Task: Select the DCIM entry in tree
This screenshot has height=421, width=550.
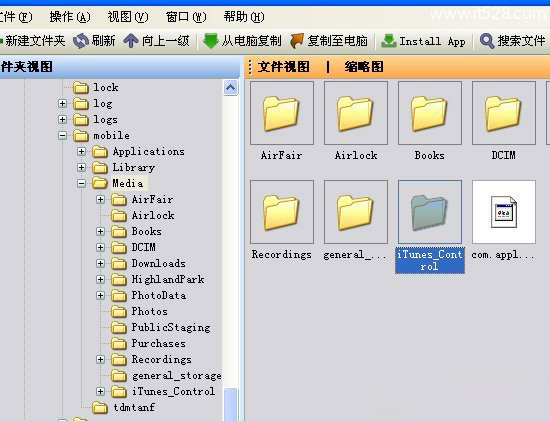Action: [143, 247]
